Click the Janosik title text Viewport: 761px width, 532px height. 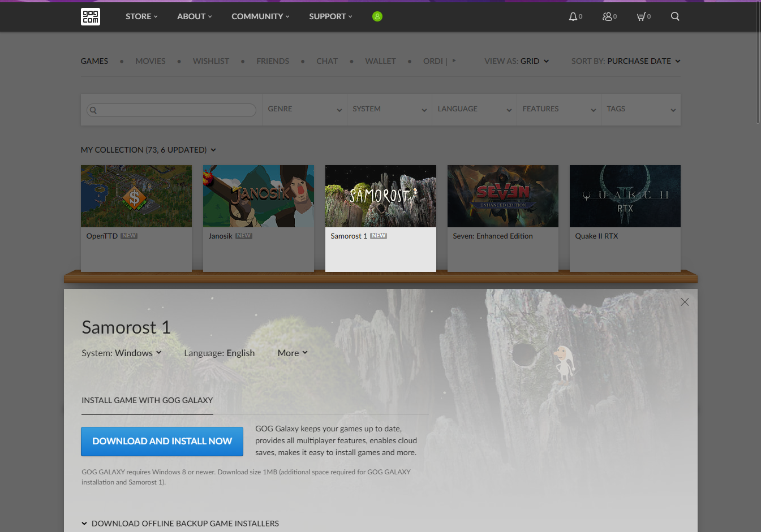[221, 236]
